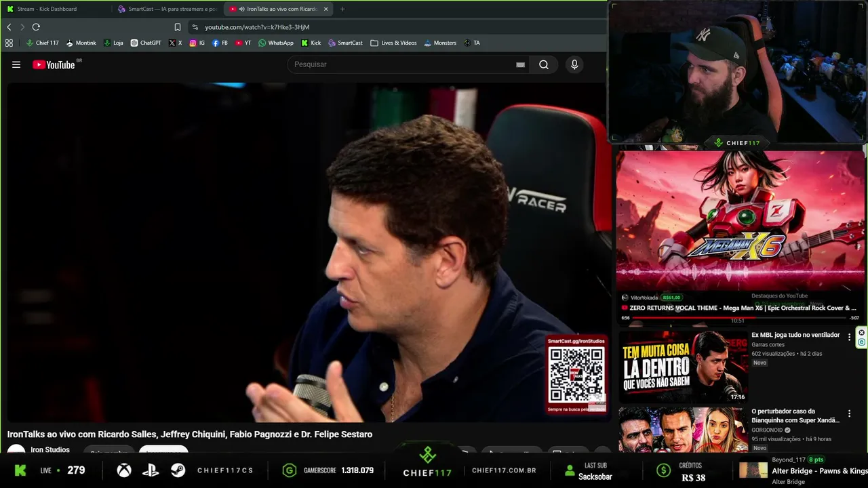Open the on-screen keyboard in search box
The height and width of the screenshot is (488, 868).
[x=520, y=64]
